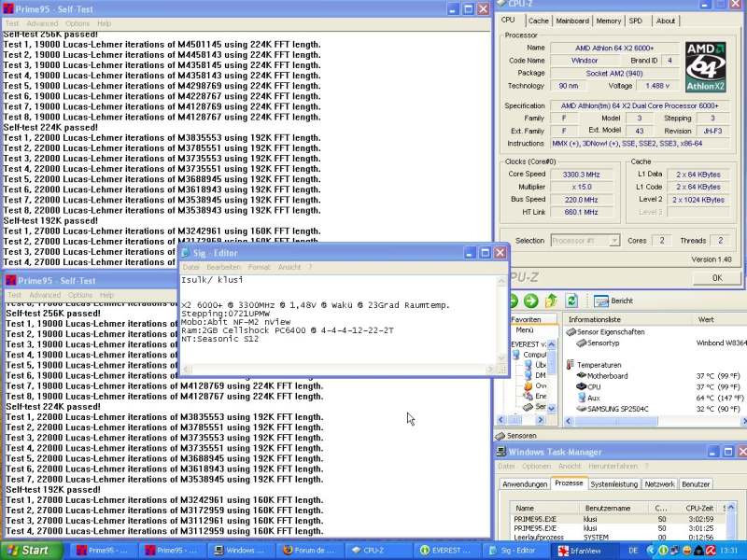Open the Herunterfahren menu in Task Manager

click(613, 466)
